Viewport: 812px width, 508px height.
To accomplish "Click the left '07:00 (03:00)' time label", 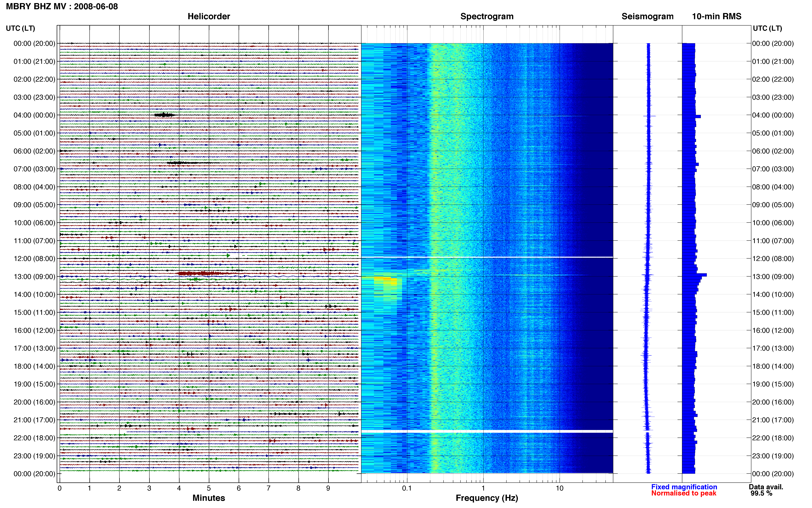I will pyautogui.click(x=34, y=169).
